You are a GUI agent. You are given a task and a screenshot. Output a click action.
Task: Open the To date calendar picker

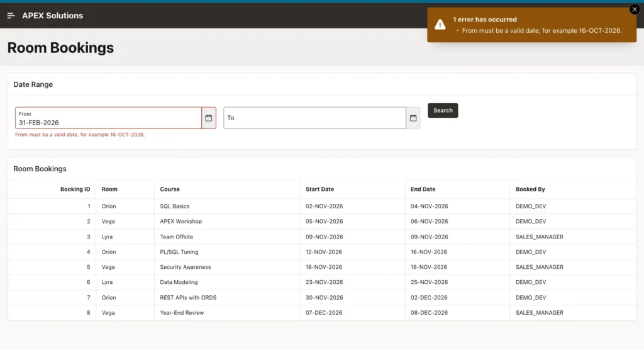pos(413,118)
